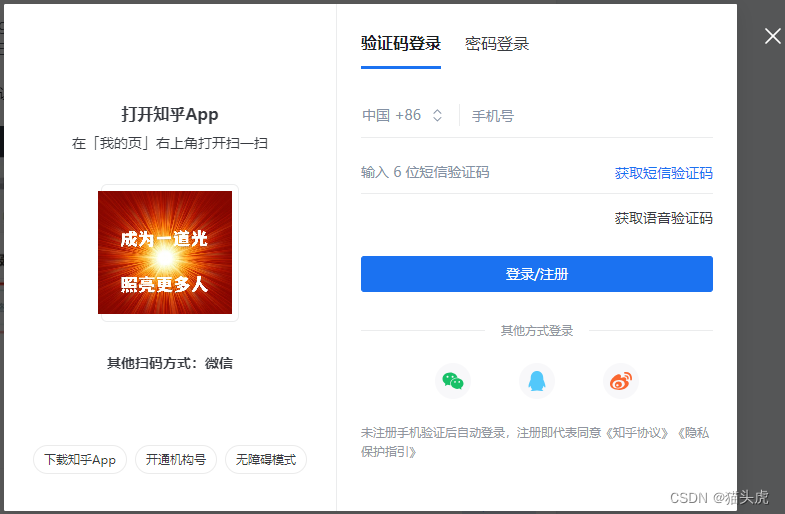Click 获取短信验证码 link
The image size is (785, 514).
pos(663,173)
